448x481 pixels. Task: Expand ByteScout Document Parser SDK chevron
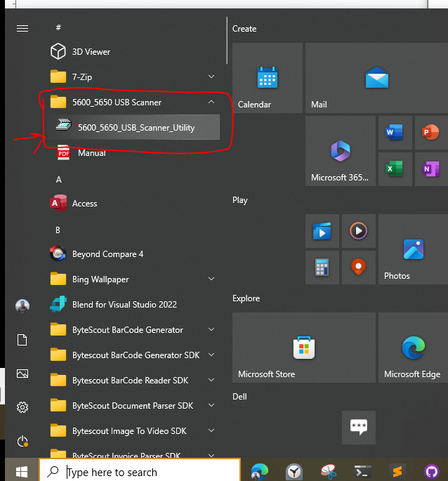(x=211, y=405)
